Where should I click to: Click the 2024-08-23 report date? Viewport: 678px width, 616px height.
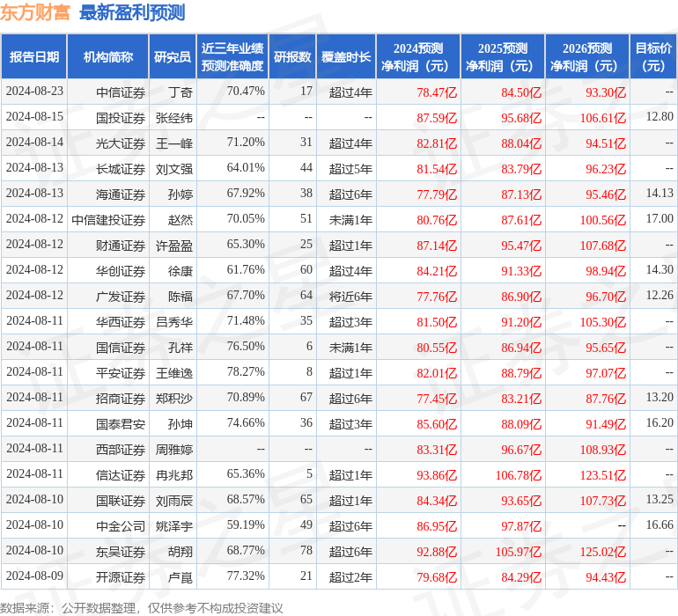click(x=34, y=91)
